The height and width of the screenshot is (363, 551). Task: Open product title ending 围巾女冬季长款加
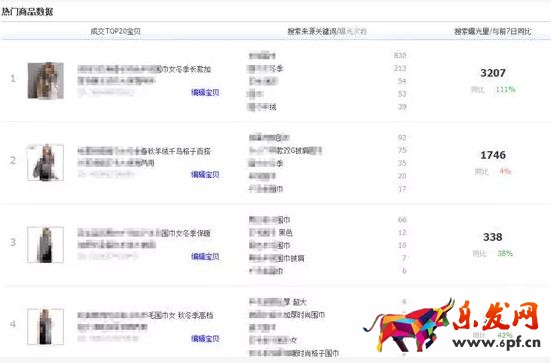pyautogui.click(x=144, y=69)
